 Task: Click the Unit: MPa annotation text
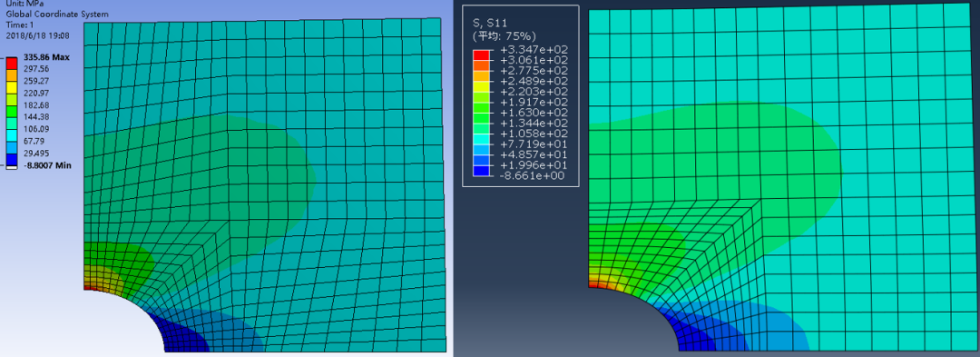click(26, 4)
